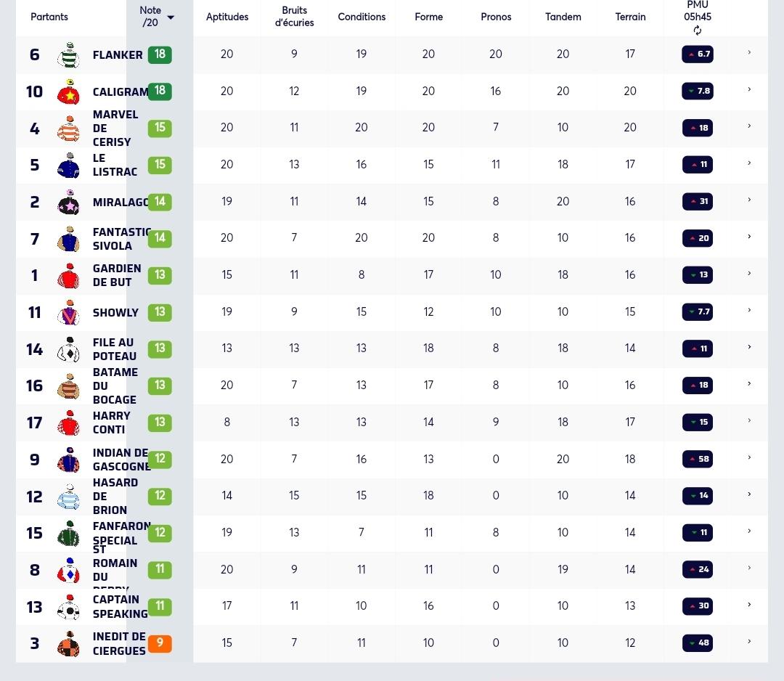Image resolution: width=784 pixels, height=681 pixels.
Task: Click GARDIEN DE BUT's green 13 rating badge
Action: point(160,275)
